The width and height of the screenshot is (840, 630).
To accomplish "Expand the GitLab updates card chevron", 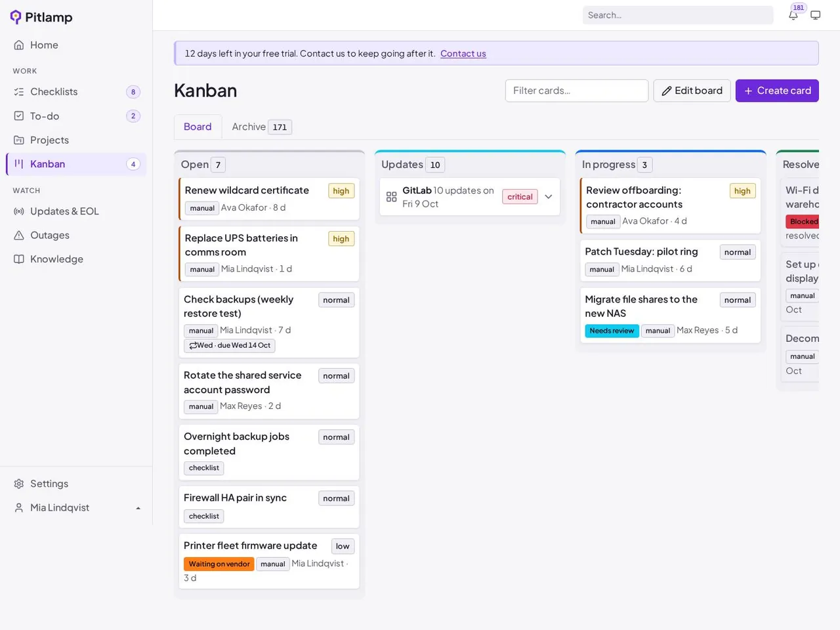I will [549, 197].
